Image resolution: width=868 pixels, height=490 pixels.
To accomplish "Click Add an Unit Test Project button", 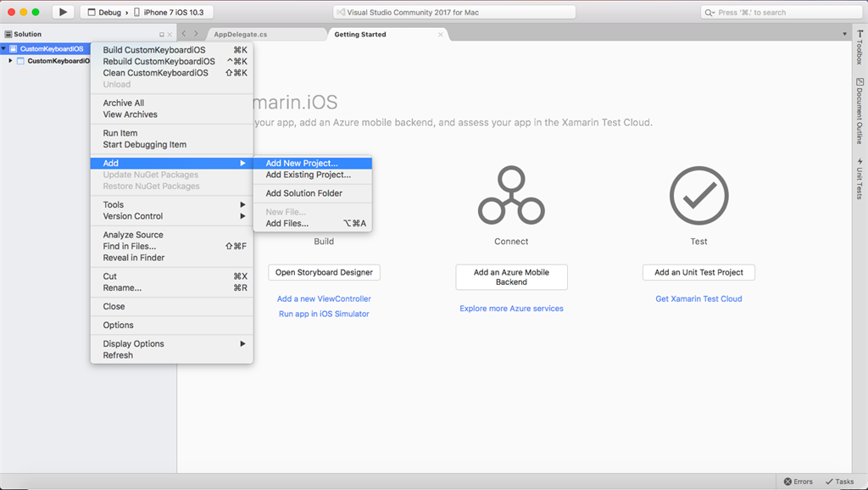I will click(x=698, y=272).
